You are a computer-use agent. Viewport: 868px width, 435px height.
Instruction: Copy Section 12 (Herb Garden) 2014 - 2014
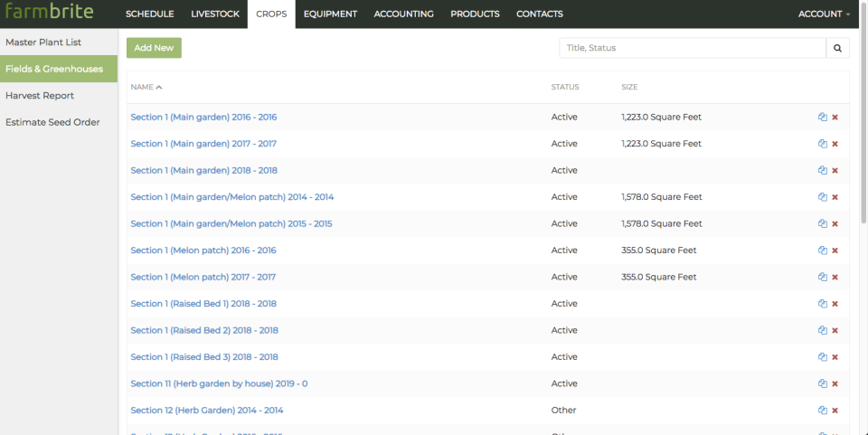823,410
